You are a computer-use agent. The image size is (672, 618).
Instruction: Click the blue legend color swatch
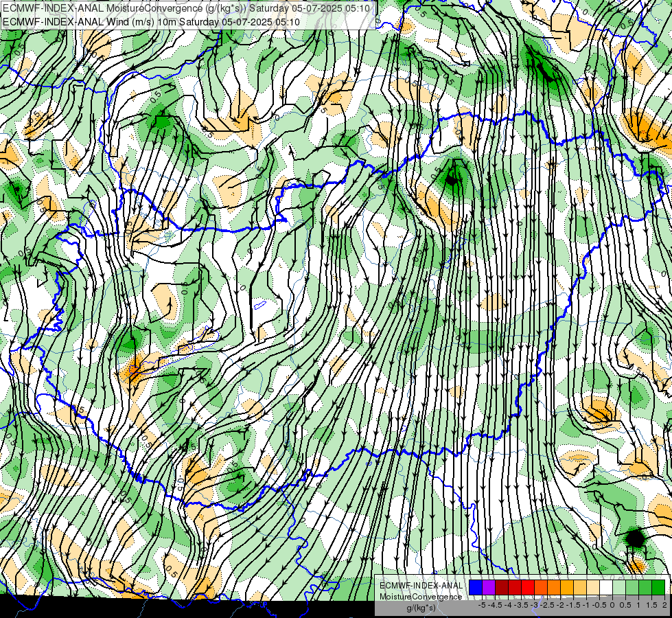tap(475, 587)
